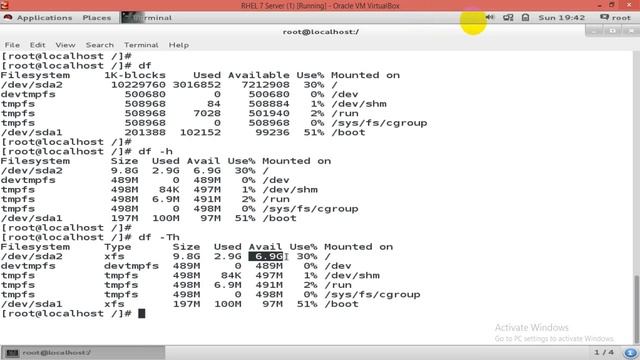Click 3016852 in the Used column
Viewport: 640px width, 360px height.
[197, 85]
